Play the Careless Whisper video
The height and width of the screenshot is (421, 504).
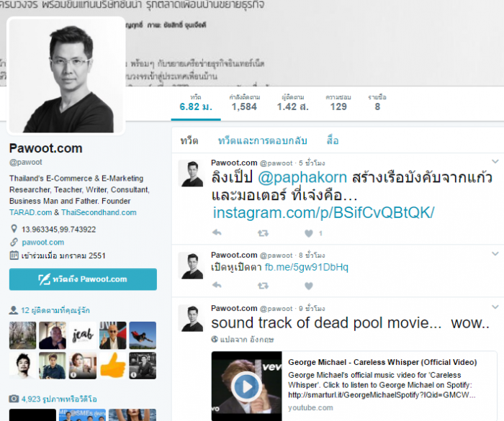pyautogui.click(x=246, y=386)
